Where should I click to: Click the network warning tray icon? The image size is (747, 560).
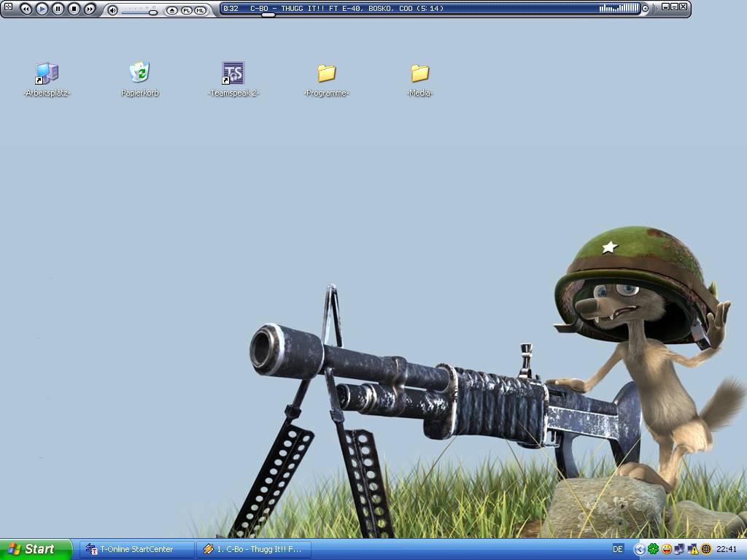click(693, 549)
